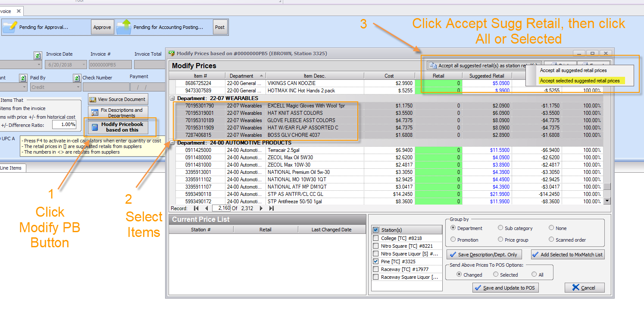The width and height of the screenshot is (644, 331).
Task: Open the Invoice Date dropdown
Action: click(x=83, y=65)
